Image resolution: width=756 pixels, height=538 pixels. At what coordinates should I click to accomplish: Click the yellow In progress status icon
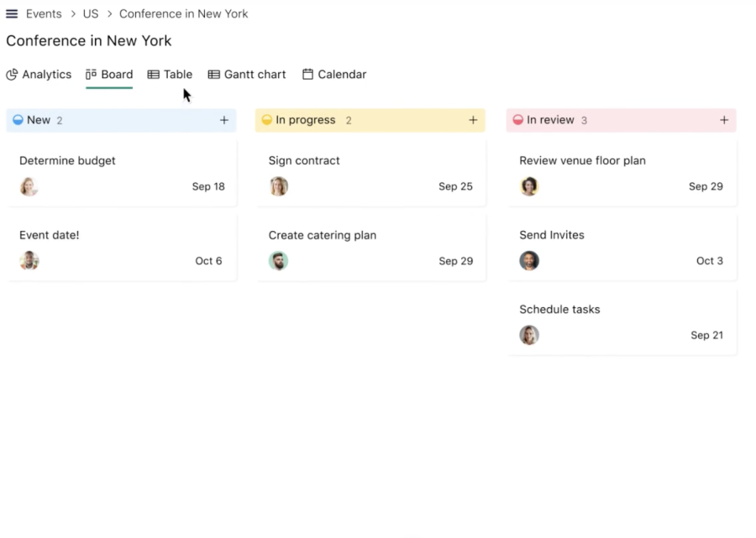coord(266,120)
